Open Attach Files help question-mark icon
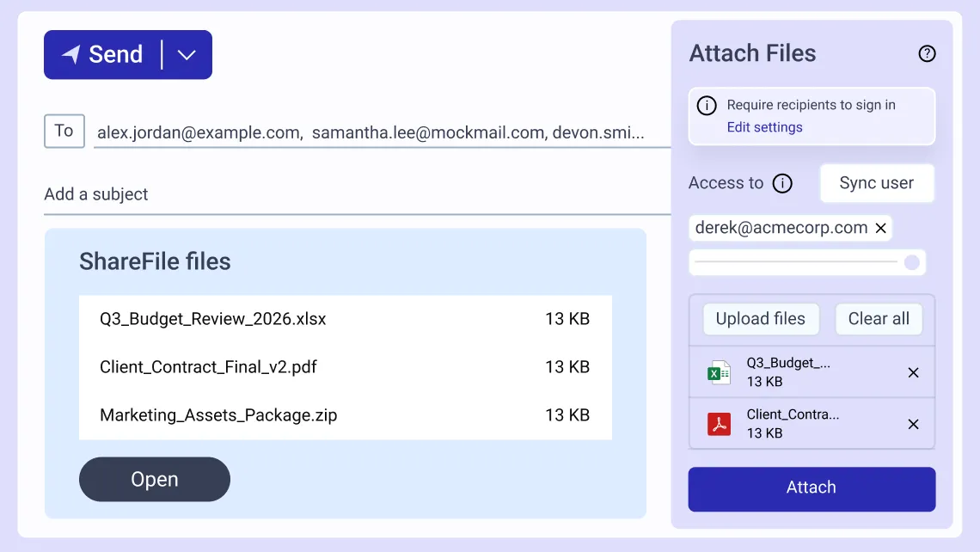 (927, 54)
